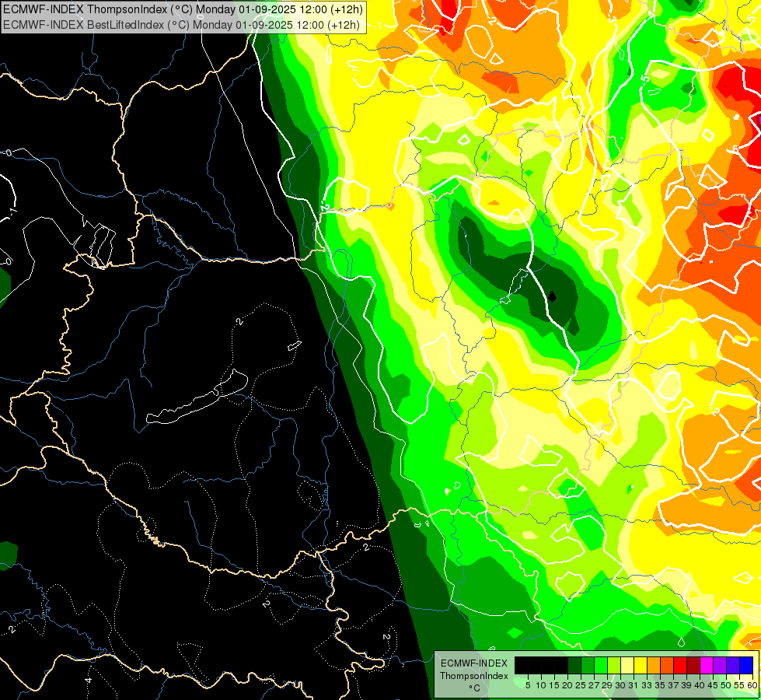The width and height of the screenshot is (761, 700).
Task: Click the bright green 27–29 legend swatch
Action: (x=601, y=665)
